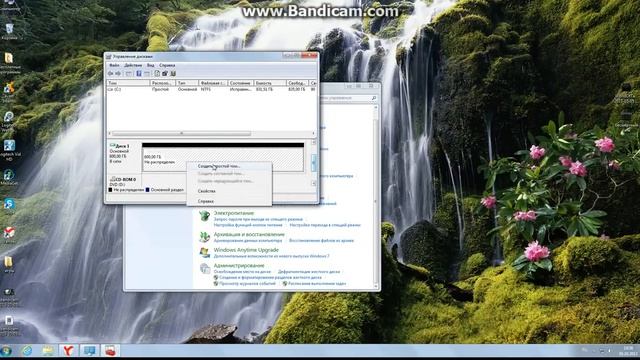Open Windows Explorer folder on the taskbar
The image size is (640, 360).
coord(48,351)
